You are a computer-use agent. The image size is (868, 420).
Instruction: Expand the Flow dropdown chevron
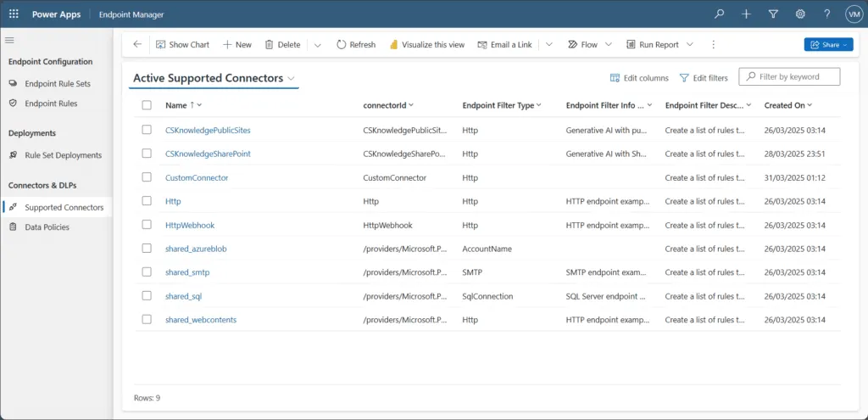pos(609,45)
